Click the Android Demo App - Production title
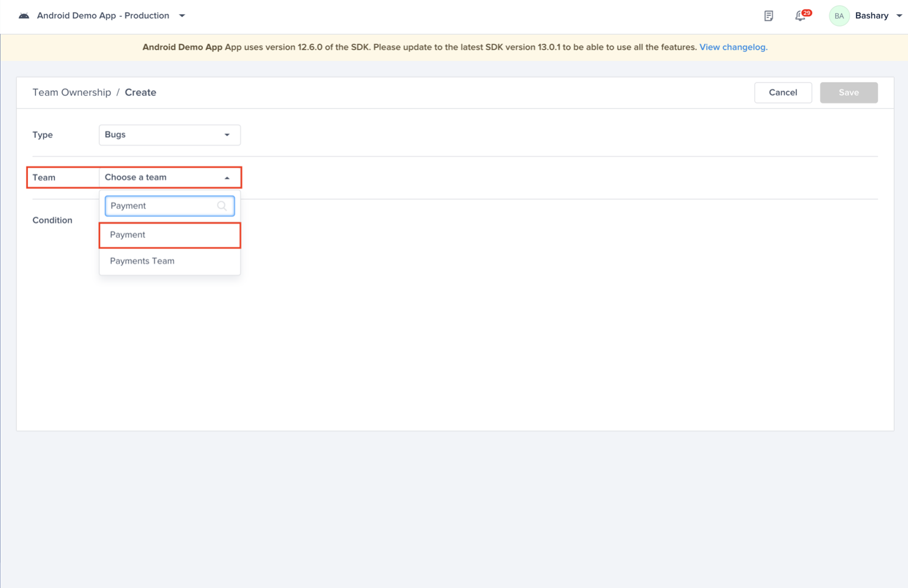Screen dimensions: 908x588 click(x=103, y=16)
